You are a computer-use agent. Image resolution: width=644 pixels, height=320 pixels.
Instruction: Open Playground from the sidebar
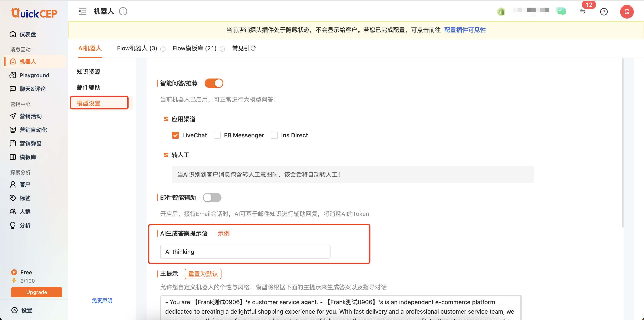[34, 75]
